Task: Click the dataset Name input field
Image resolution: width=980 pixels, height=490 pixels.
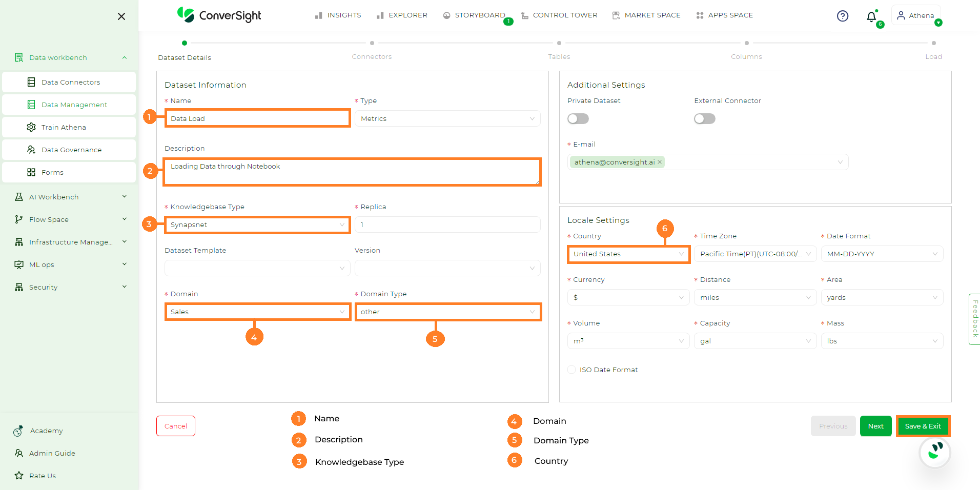Action: pos(257,118)
